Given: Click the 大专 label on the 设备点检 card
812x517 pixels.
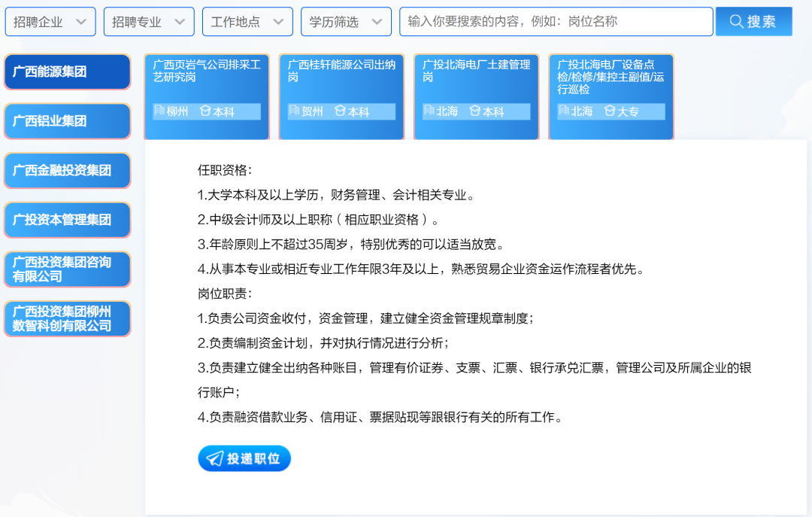Looking at the screenshot, I should (x=628, y=111).
